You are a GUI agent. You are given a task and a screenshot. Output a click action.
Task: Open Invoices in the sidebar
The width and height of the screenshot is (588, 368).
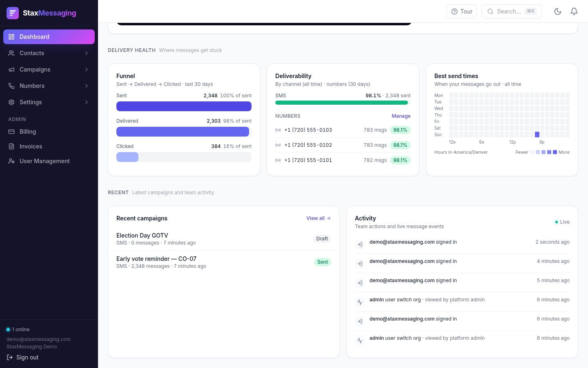click(49, 146)
